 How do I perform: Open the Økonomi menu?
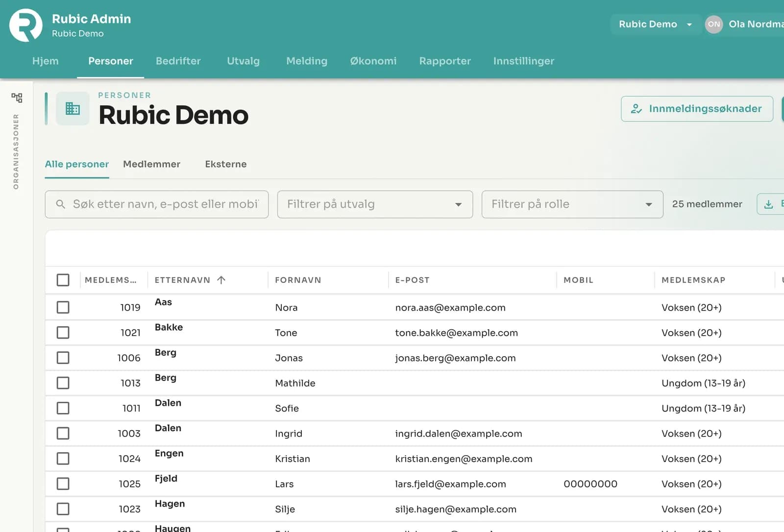[x=373, y=61]
